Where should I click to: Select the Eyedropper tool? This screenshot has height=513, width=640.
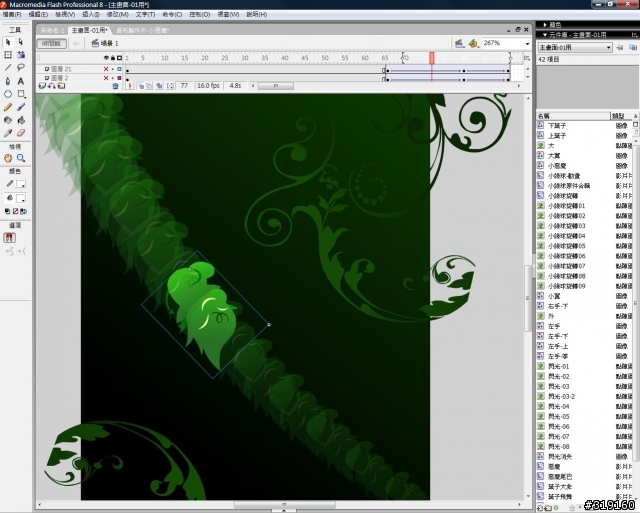[x=8, y=133]
